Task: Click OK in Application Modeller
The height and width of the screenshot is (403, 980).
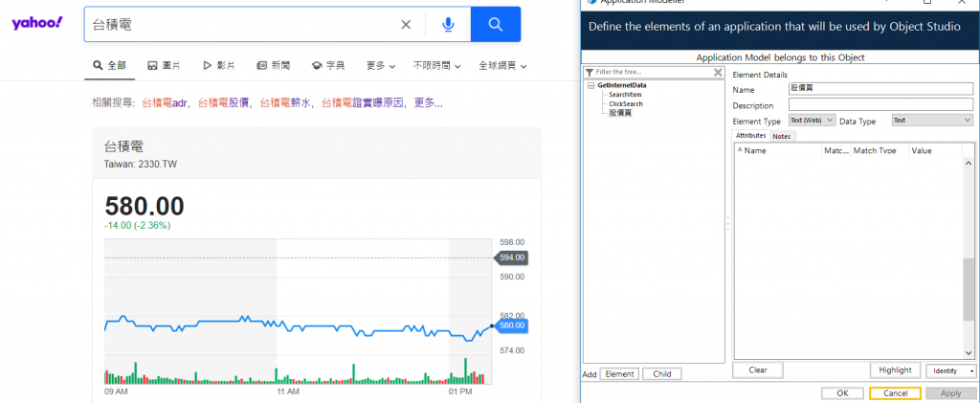Action: point(842,393)
